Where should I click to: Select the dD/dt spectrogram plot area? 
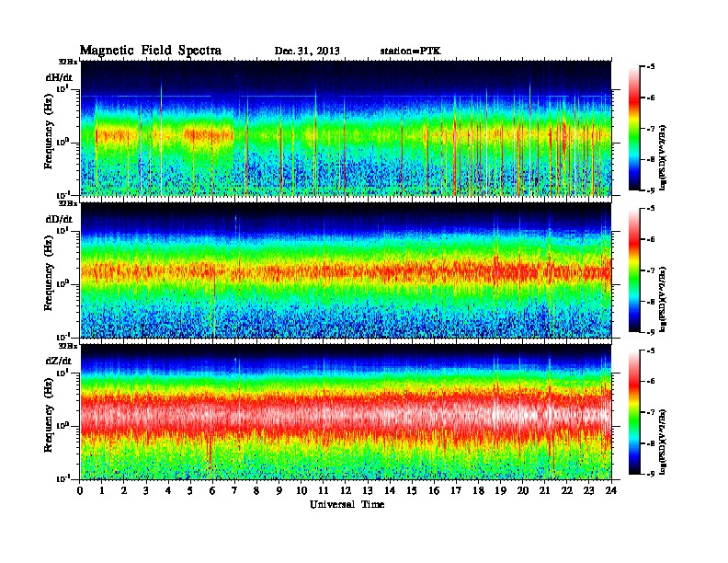tap(347, 270)
